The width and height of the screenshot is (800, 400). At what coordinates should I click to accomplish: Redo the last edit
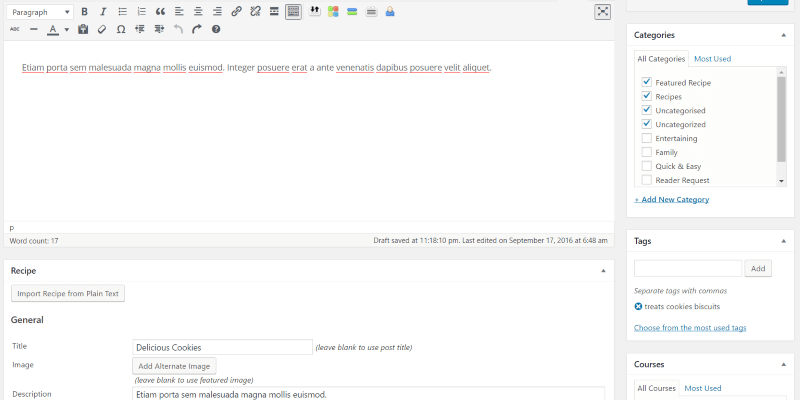click(x=197, y=30)
